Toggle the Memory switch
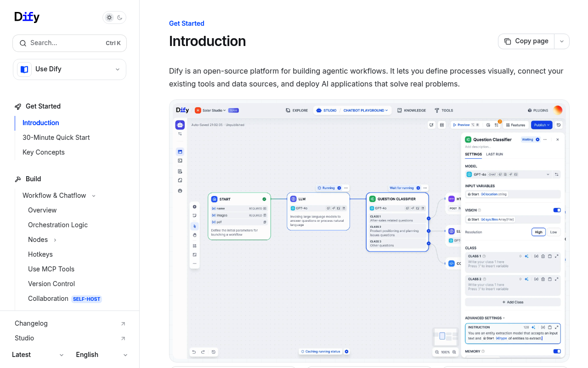Image resolution: width=588 pixels, height=368 pixels. (557, 351)
